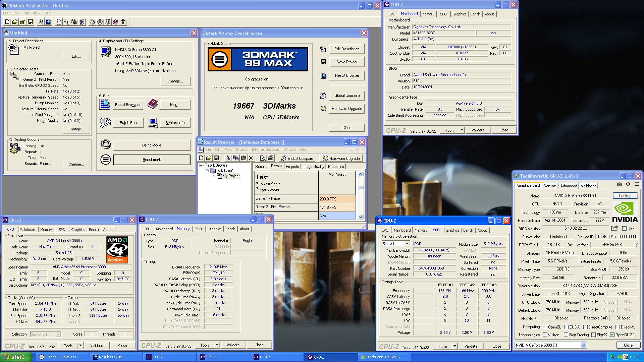
Task: Click the Copy icon in Result Browser toolbar
Action: click(x=236, y=158)
